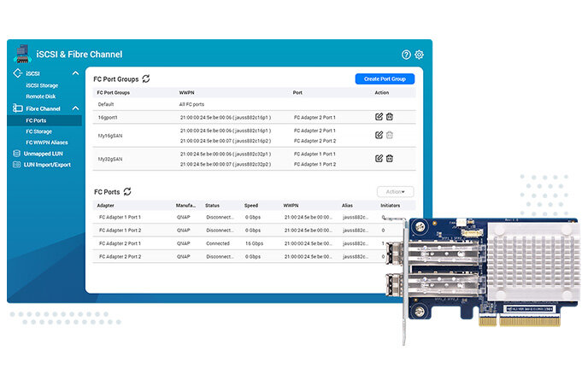This screenshot has height=391, width=588.
Task: Collapse the Fibre Channel section chevron
Action: [76, 108]
